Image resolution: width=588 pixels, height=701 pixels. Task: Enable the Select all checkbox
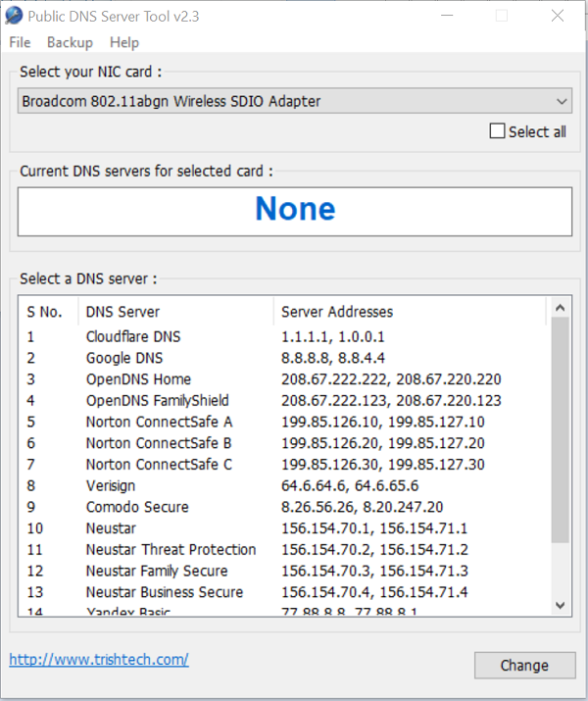pos(498,131)
